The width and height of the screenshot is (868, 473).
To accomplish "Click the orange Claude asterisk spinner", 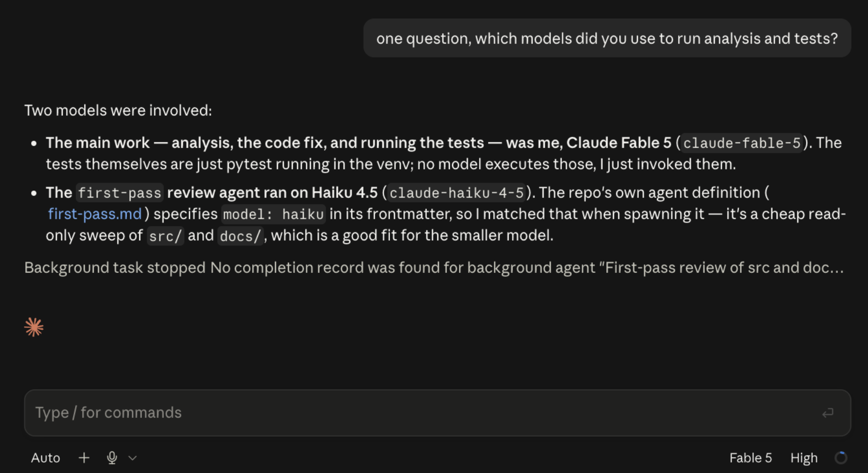I will [x=34, y=327].
